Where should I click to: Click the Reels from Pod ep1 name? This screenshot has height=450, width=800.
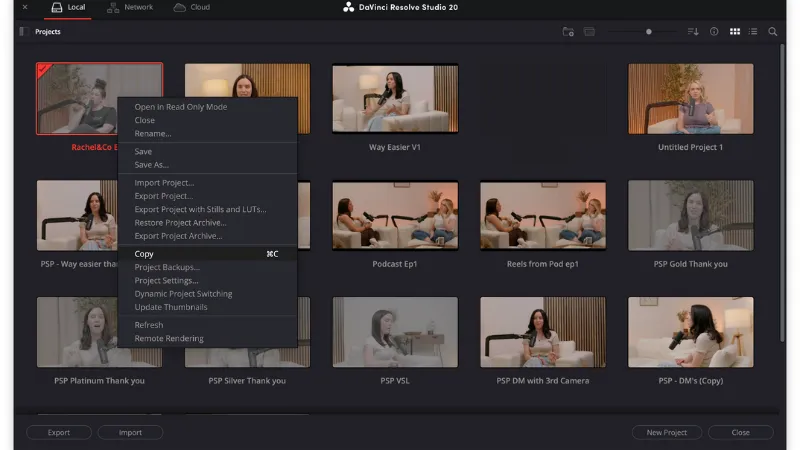coord(543,264)
